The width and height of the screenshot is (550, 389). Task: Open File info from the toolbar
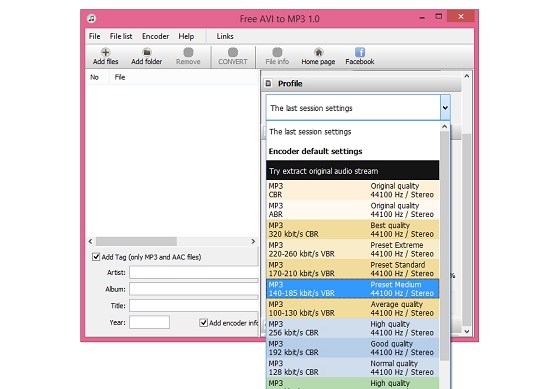pyautogui.click(x=277, y=52)
